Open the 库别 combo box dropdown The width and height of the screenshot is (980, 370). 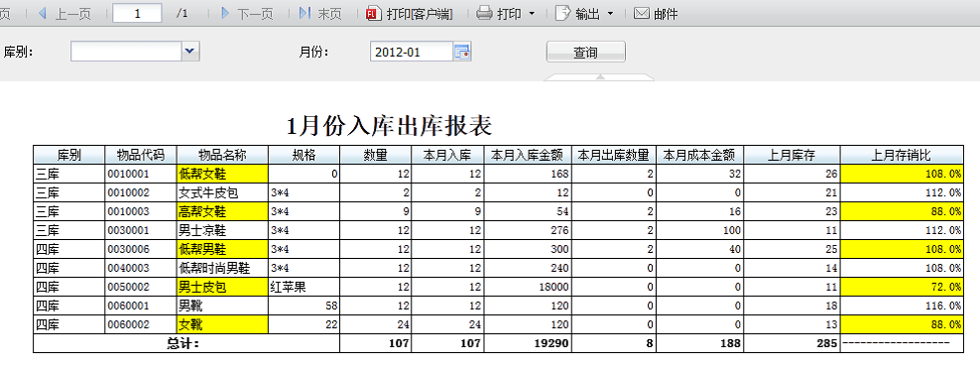190,52
